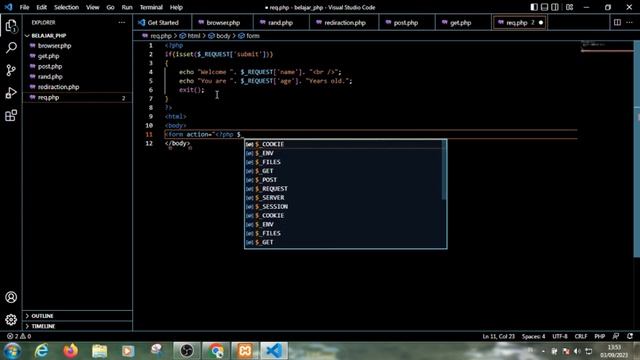Close the unsaved req.php tab dot
640x360 pixels.
coord(541,22)
